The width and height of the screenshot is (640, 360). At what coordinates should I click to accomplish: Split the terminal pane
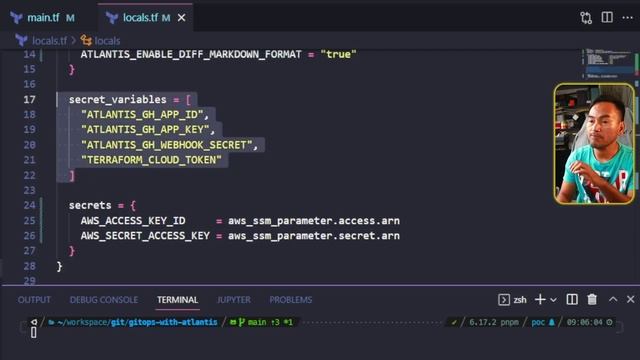point(572,300)
